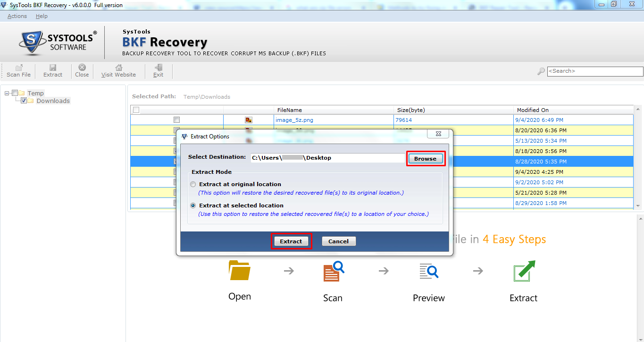Click the Cancel button in the dialog
The width and height of the screenshot is (644, 342).
pyautogui.click(x=339, y=241)
